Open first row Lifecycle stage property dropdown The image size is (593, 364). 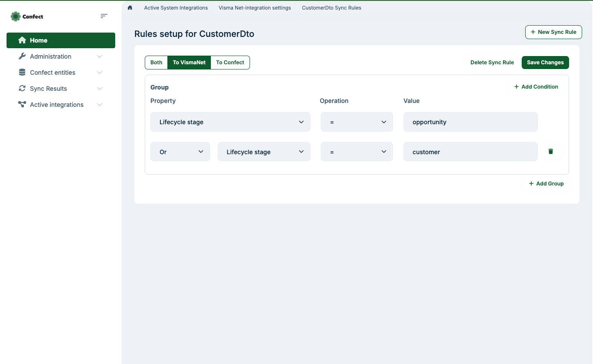click(x=230, y=122)
